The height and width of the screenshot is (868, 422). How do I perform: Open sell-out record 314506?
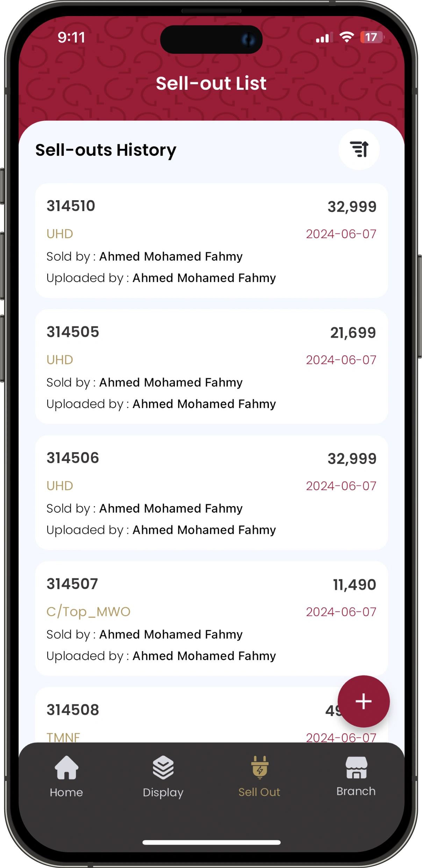click(212, 493)
